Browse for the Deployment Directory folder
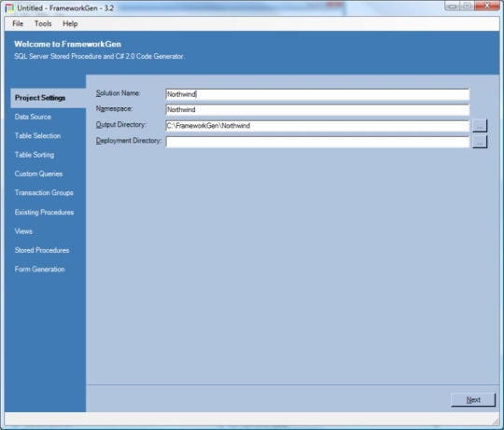This screenshot has height=430, width=504. [480, 142]
